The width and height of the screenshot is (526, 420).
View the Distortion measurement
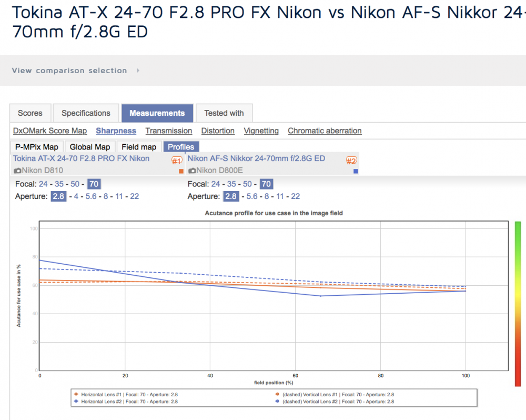click(218, 131)
